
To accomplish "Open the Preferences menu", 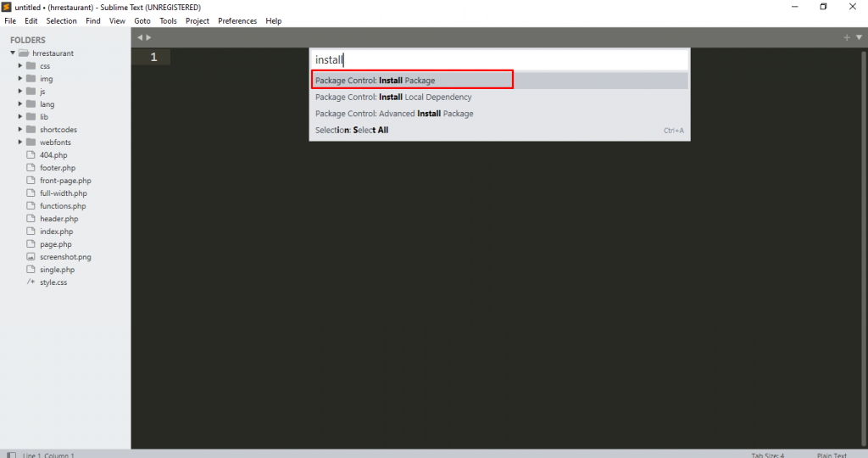I will point(237,20).
